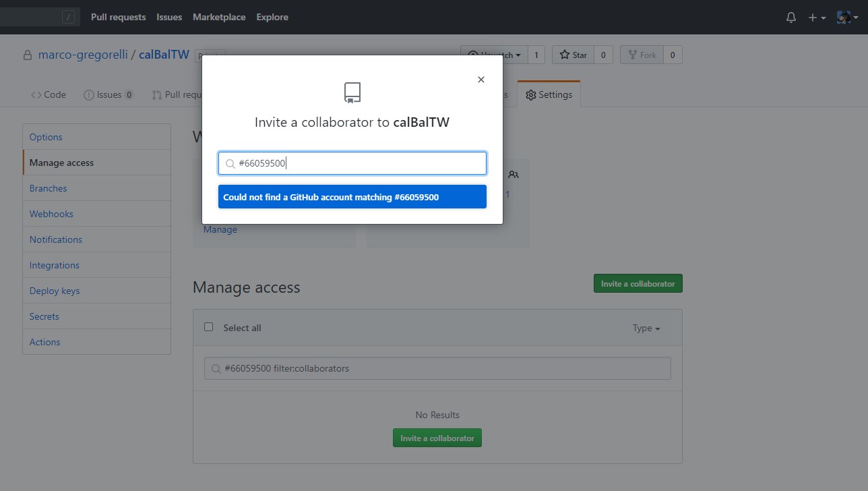
Task: Go to Pull requests in top navigation
Action: click(x=118, y=17)
